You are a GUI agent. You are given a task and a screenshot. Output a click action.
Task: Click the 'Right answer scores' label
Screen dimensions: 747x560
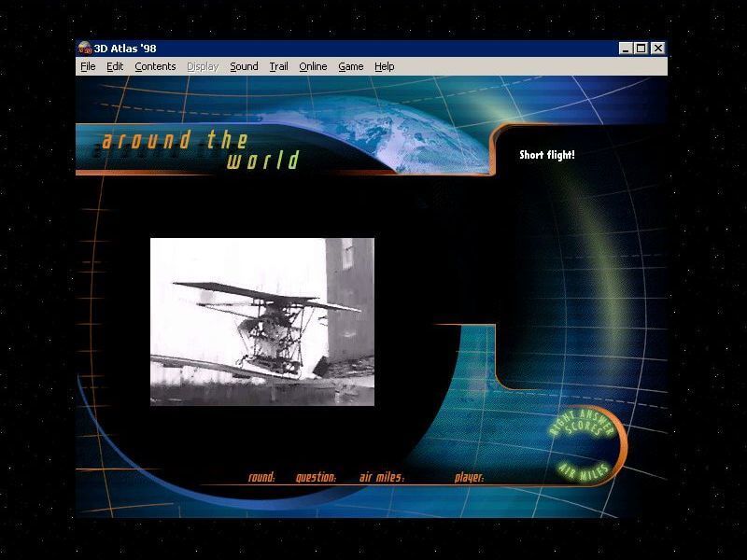click(582, 424)
